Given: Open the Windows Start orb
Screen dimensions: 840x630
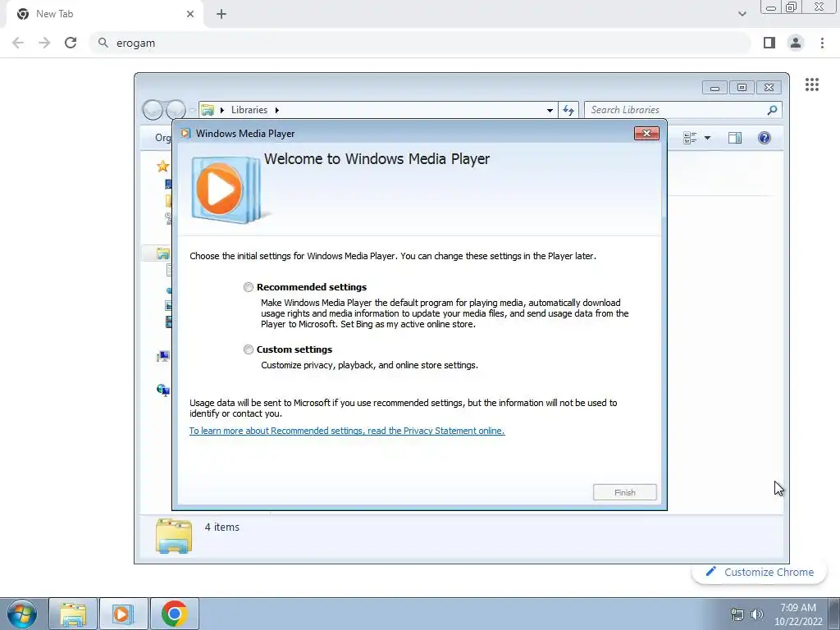Looking at the screenshot, I should 22,614.
